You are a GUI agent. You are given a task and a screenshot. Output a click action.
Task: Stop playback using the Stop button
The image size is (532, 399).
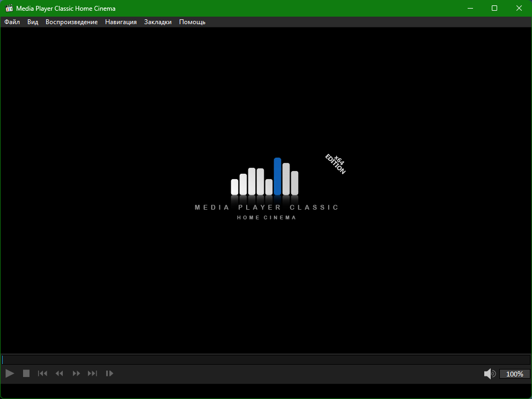click(x=26, y=374)
